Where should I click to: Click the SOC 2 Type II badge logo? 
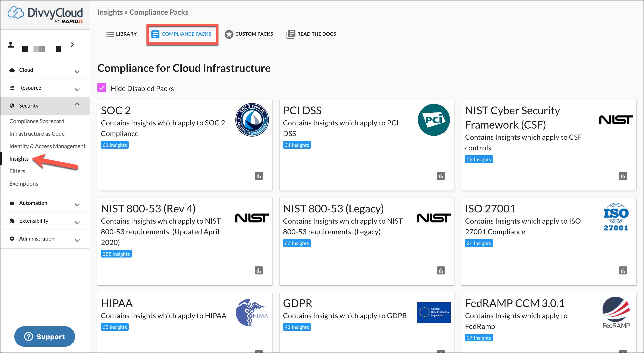(252, 120)
